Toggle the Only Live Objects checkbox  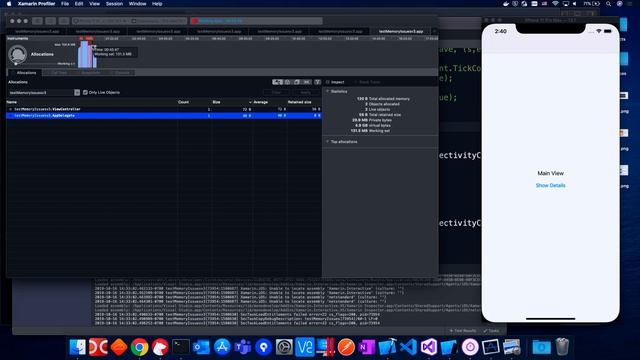click(x=85, y=92)
